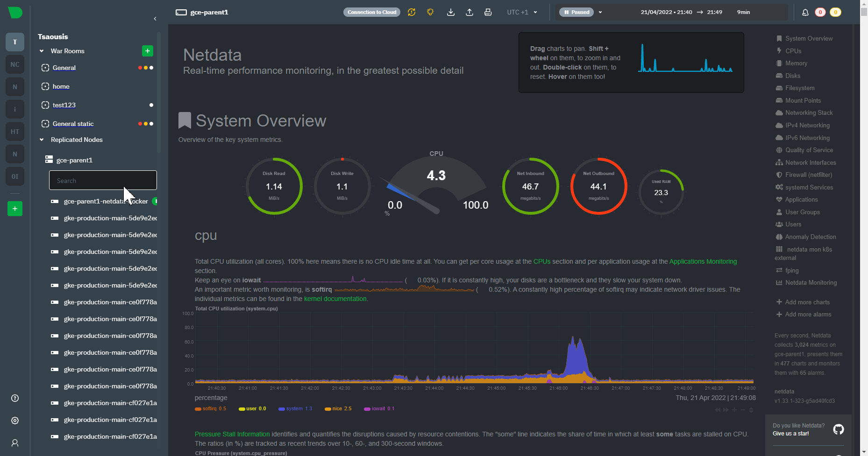Toggle the Paused playback button
This screenshot has width=868, height=456.
pyautogui.click(x=576, y=12)
